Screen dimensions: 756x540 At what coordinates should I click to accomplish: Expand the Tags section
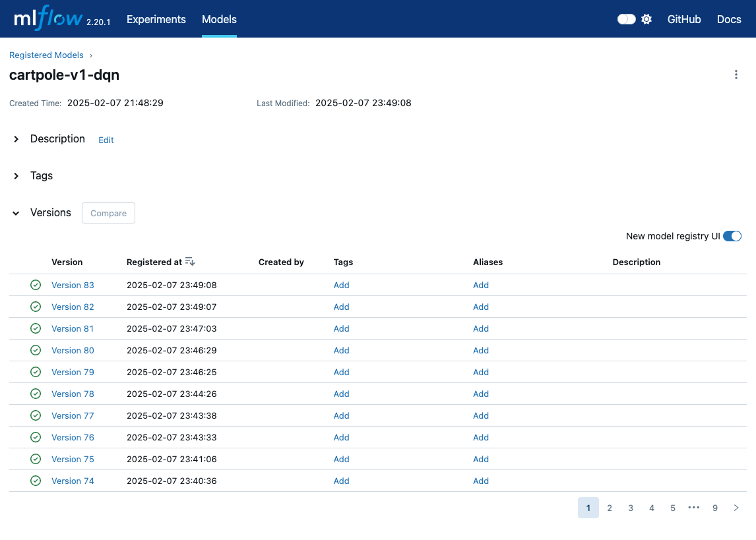click(16, 176)
